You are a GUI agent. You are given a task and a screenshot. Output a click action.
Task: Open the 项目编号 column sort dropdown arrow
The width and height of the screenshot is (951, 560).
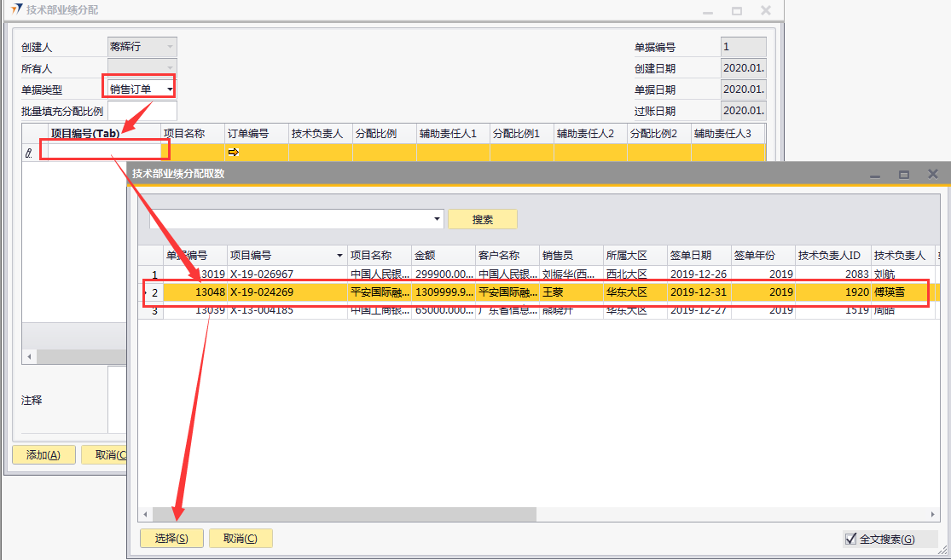pos(339,256)
